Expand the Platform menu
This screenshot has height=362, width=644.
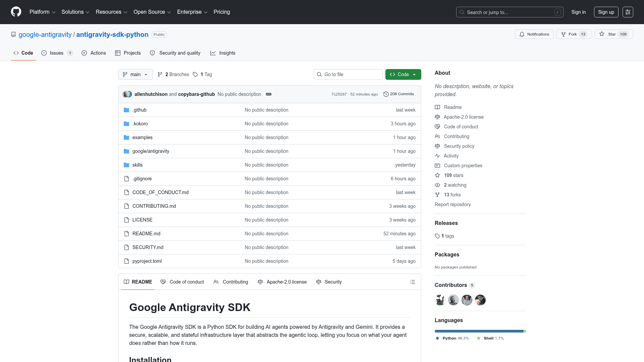pyautogui.click(x=42, y=12)
